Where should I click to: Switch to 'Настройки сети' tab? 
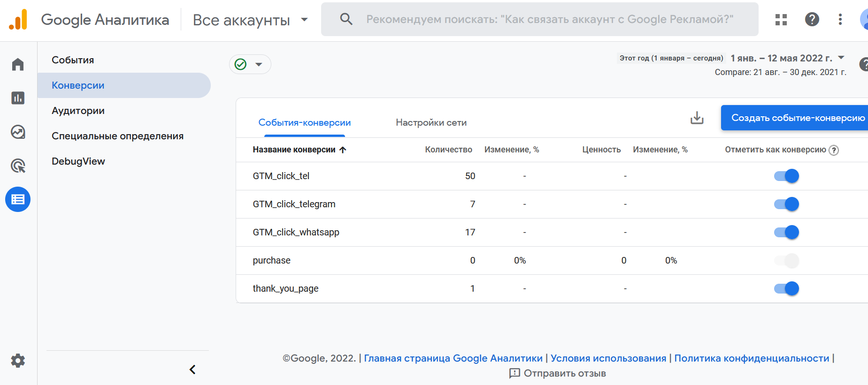pos(431,122)
